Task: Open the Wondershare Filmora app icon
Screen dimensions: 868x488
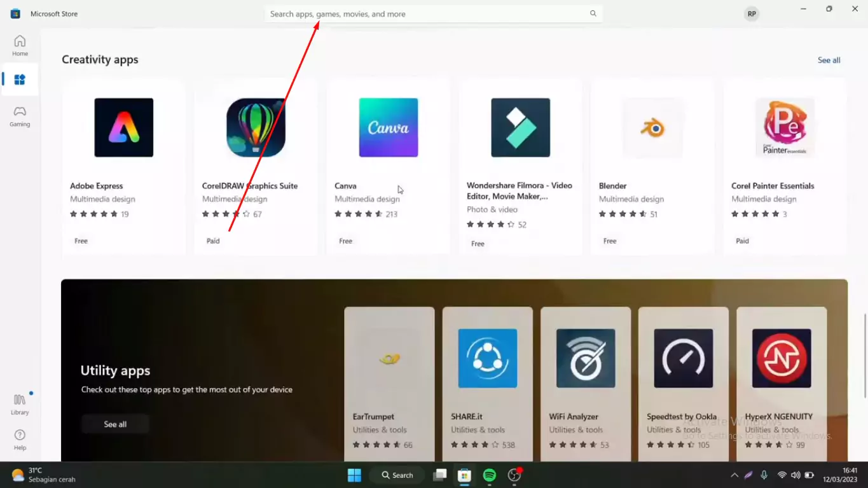Action: click(x=520, y=127)
